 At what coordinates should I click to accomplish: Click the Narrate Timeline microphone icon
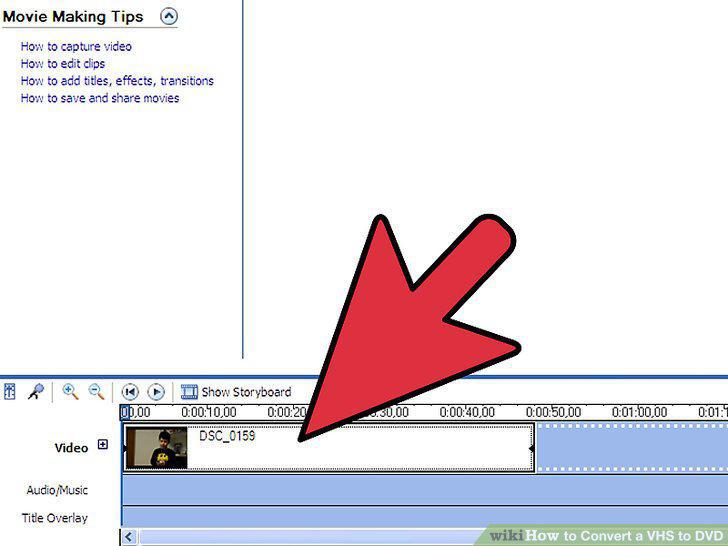pyautogui.click(x=36, y=391)
